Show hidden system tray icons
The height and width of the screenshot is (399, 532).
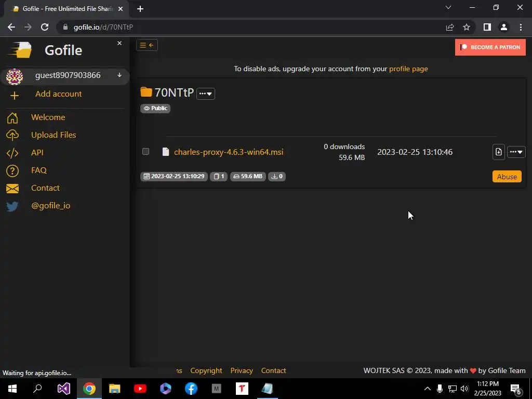click(x=428, y=389)
